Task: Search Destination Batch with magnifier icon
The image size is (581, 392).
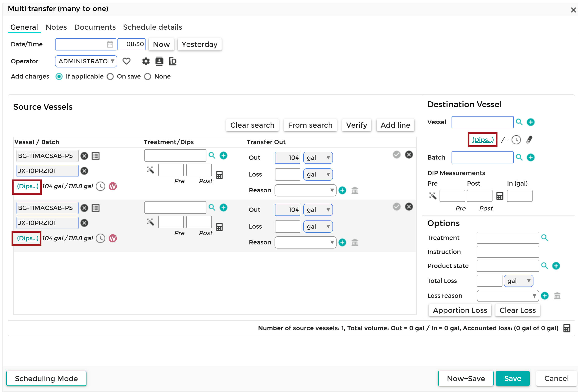Action: (x=519, y=157)
